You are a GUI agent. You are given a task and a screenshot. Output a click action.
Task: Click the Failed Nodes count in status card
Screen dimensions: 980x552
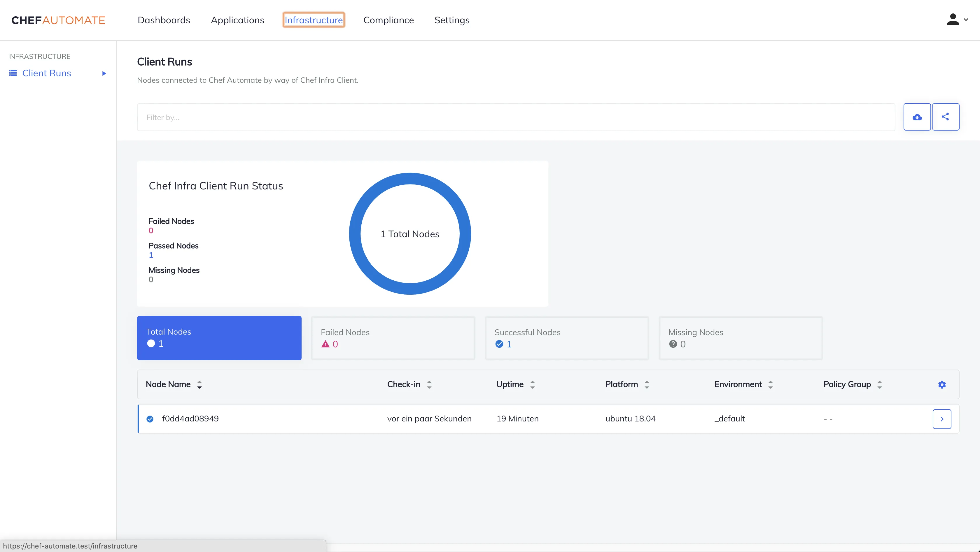pyautogui.click(x=151, y=231)
